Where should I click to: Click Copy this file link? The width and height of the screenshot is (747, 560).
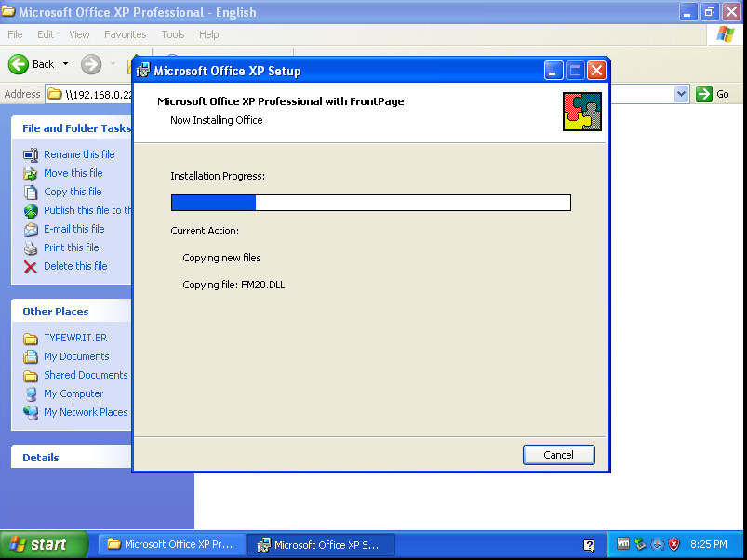(x=73, y=192)
